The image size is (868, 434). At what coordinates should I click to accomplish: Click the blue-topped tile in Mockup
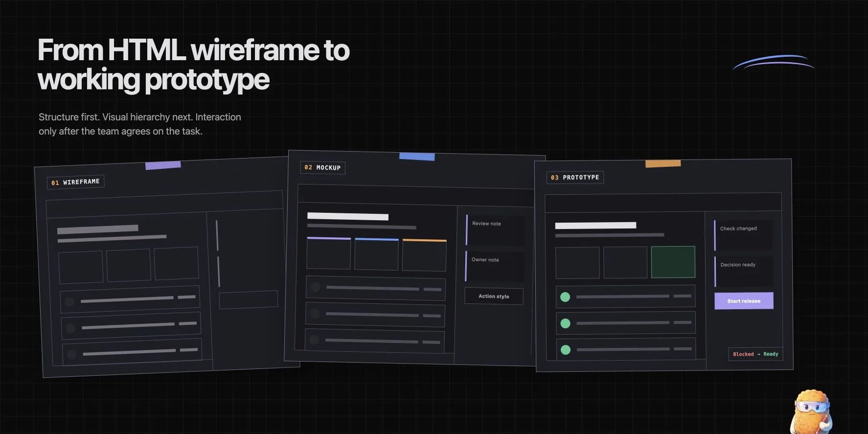(376, 254)
